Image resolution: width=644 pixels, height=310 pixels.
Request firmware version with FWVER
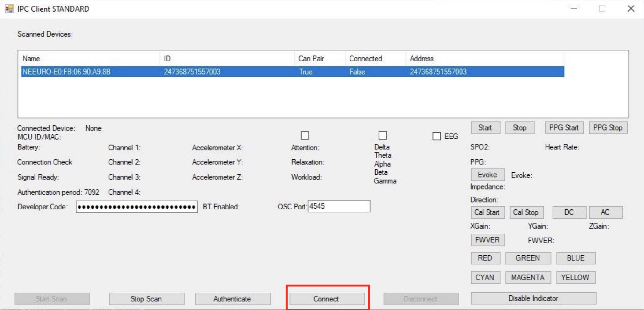(488, 240)
